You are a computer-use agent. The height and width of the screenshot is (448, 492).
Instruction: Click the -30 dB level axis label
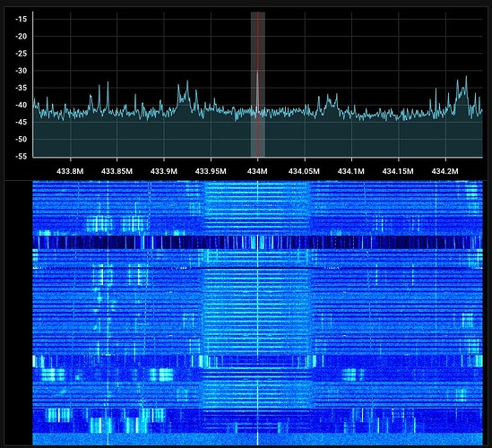(x=21, y=71)
